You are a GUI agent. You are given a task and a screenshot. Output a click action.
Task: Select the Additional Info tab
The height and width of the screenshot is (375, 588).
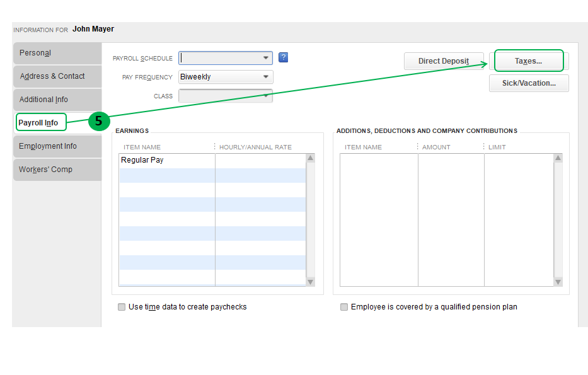[x=57, y=100]
